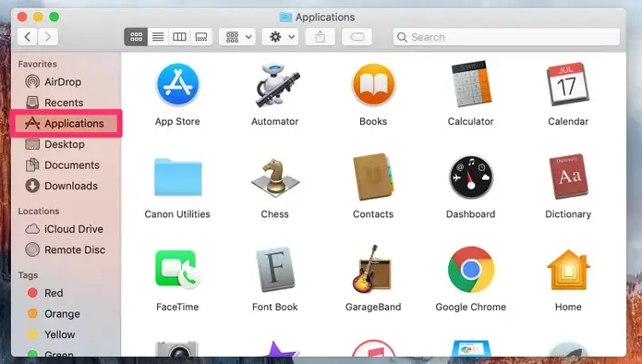Viewport: 642px width, 364px height.
Task: Select the Books app icon
Action: pyautogui.click(x=373, y=84)
